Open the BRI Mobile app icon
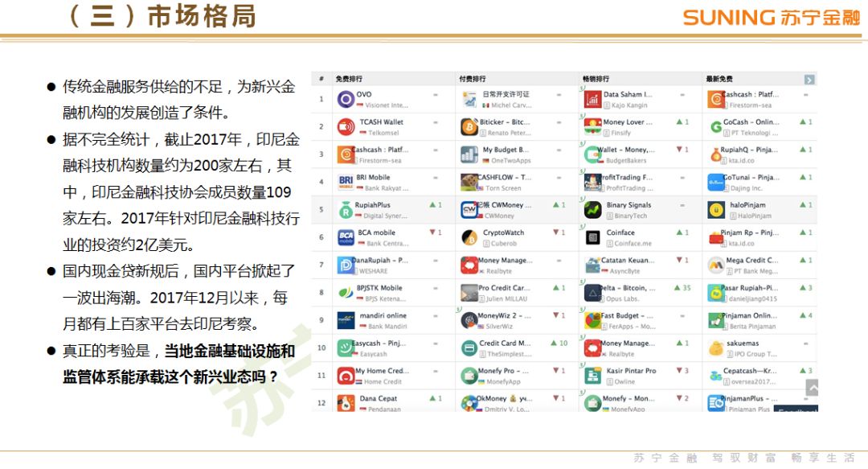The image size is (868, 469). (x=346, y=183)
